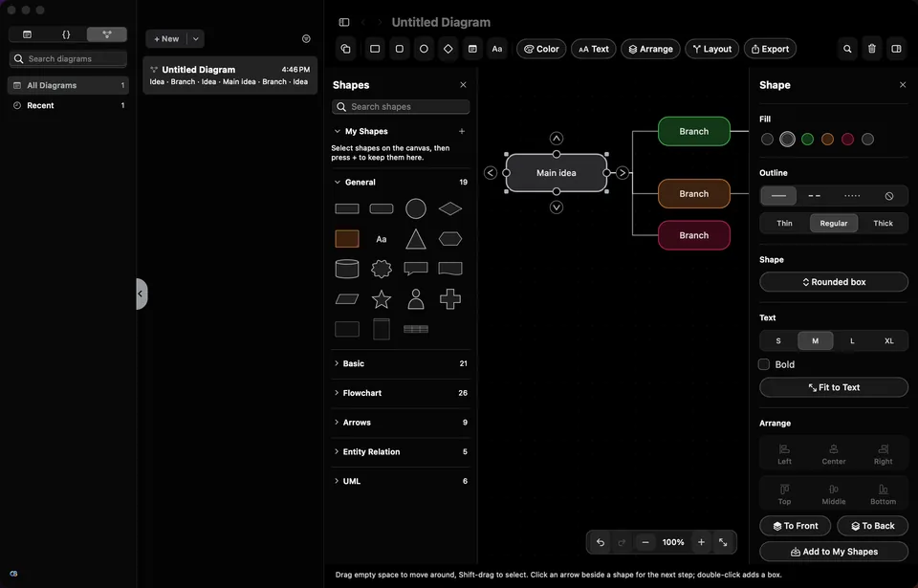Set the text size to L
The image size is (918, 588).
coord(852,341)
